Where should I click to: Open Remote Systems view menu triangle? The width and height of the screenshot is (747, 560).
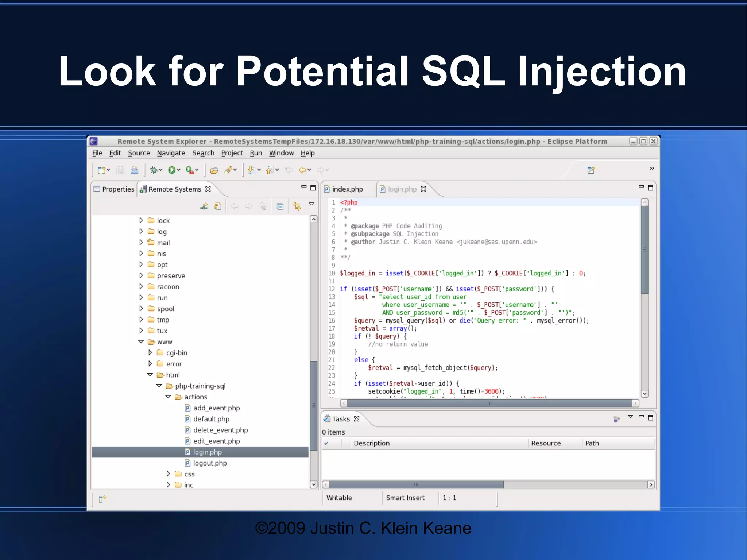[x=311, y=204]
